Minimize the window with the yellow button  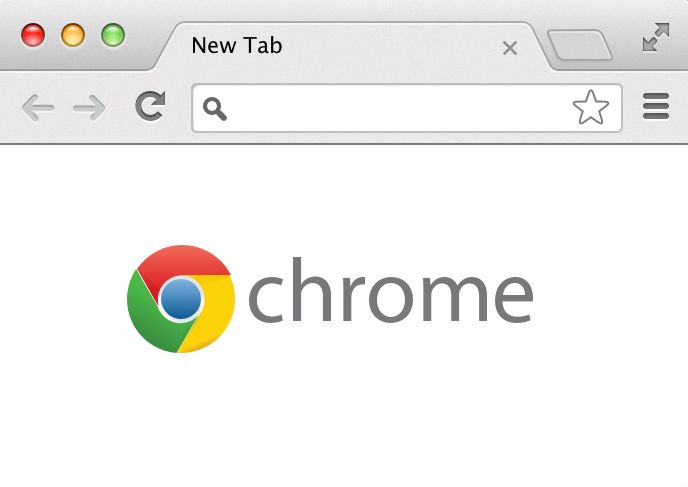coord(73,35)
